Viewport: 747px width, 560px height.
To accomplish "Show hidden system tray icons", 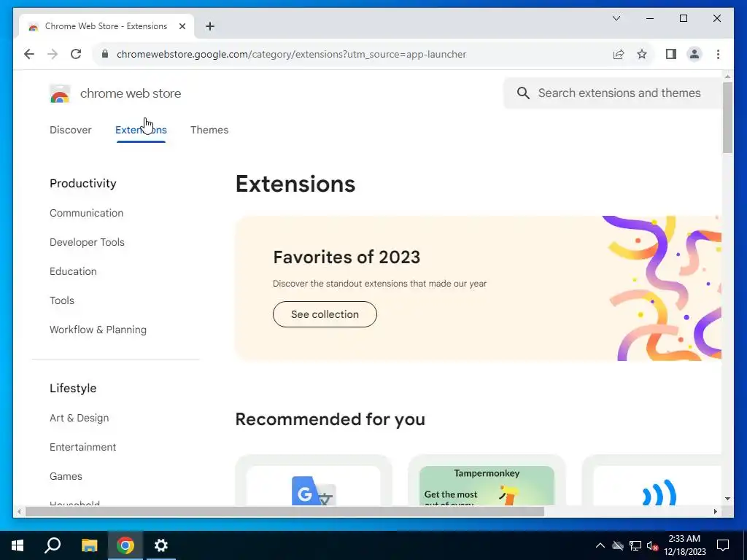I will pos(600,545).
